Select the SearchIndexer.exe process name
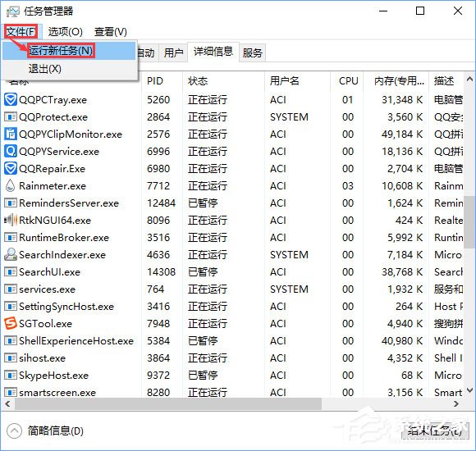The height and width of the screenshot is (451, 476). click(x=62, y=254)
